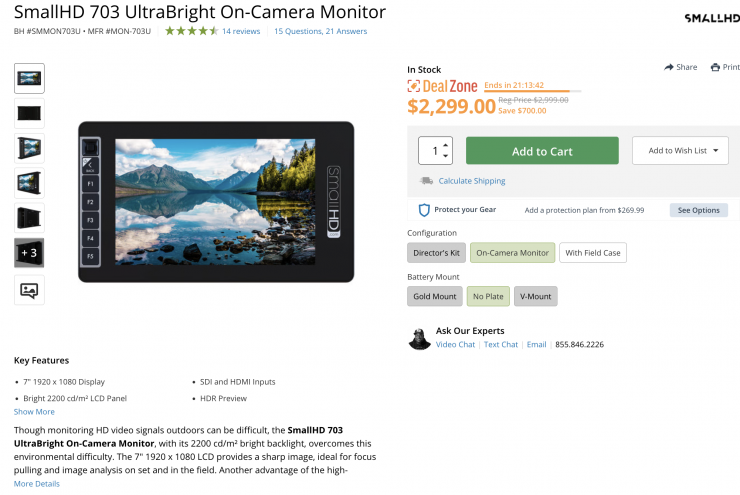Open the customer images gallery icon
Viewport: 740px width, 495px height.
29,290
